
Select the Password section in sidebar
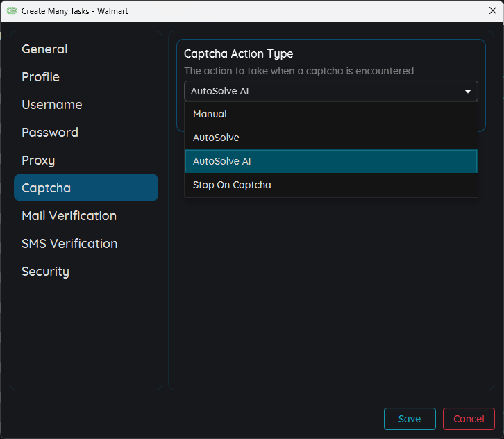tap(49, 133)
